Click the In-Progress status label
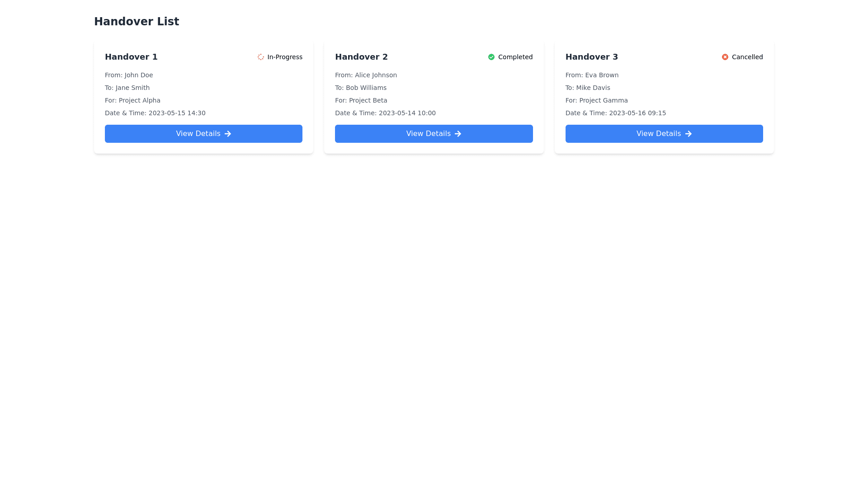 [284, 57]
